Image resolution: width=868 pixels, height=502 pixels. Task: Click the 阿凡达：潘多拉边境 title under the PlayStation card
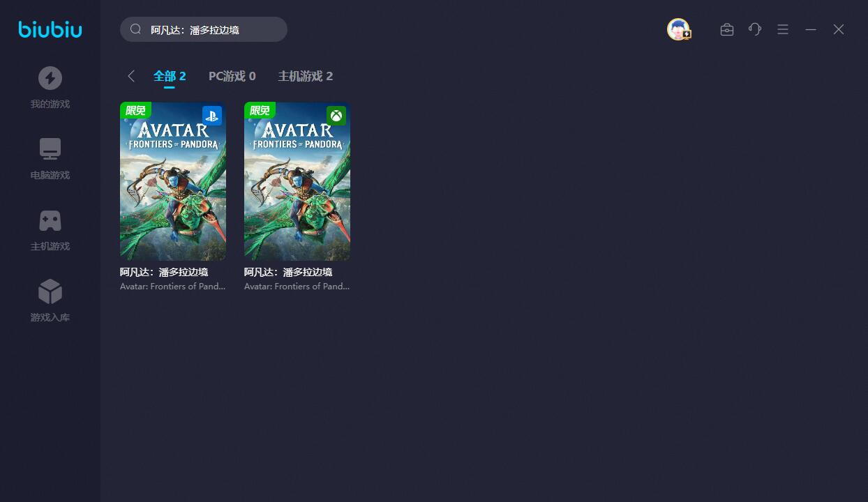click(164, 272)
